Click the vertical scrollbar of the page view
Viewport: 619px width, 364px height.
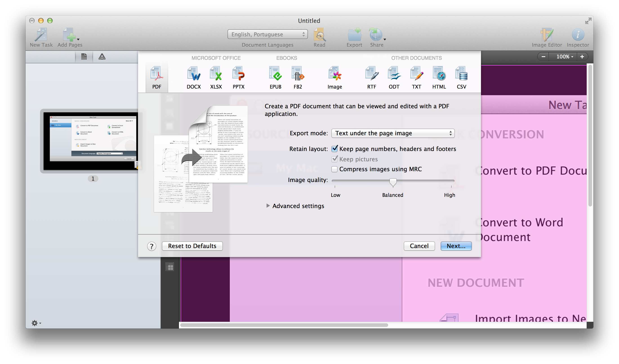click(590, 135)
